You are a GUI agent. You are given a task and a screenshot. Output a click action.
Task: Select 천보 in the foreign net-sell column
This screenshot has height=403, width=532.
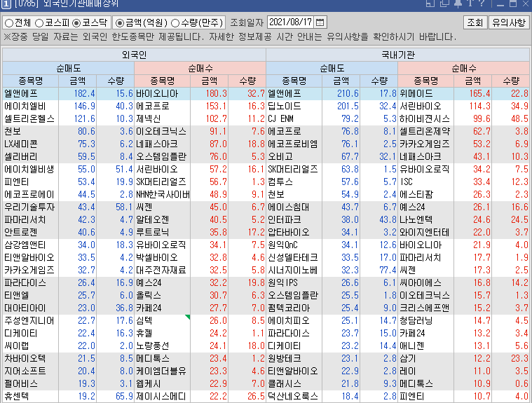(x=13, y=131)
